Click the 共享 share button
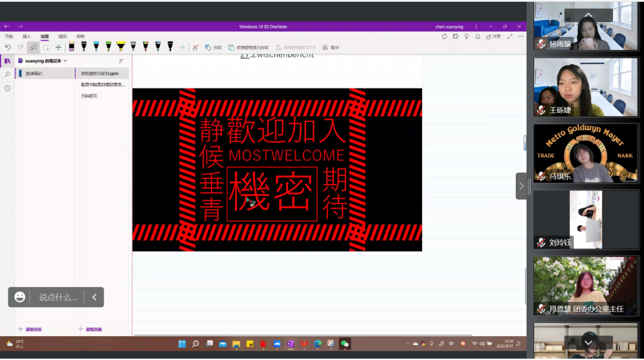644x360 pixels. click(x=493, y=36)
